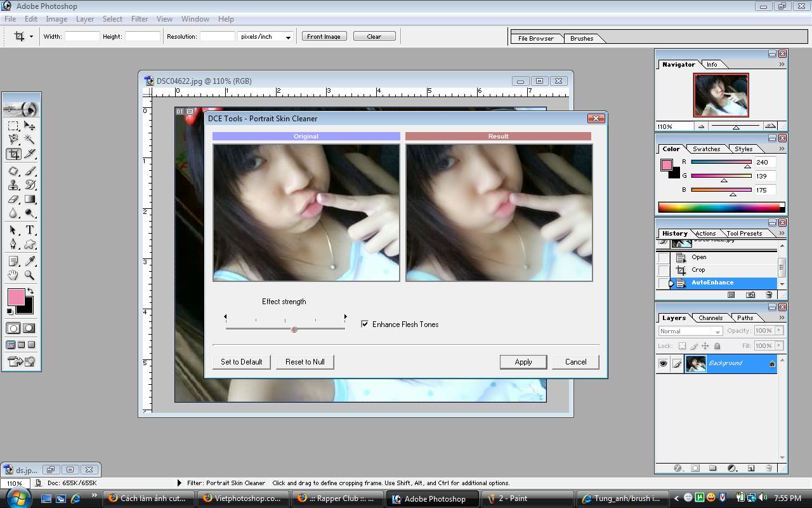This screenshot has height=508, width=812.
Task: Switch to full screen mode with menu bar
Action: click(x=21, y=345)
